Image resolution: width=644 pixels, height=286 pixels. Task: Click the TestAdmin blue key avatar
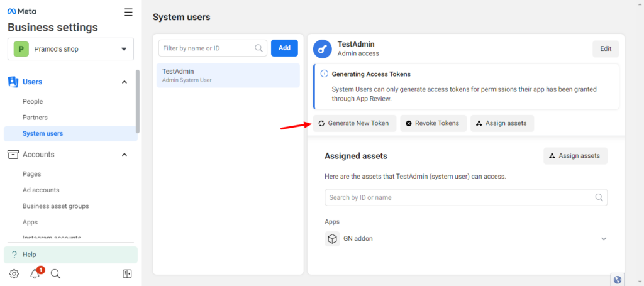pyautogui.click(x=323, y=49)
